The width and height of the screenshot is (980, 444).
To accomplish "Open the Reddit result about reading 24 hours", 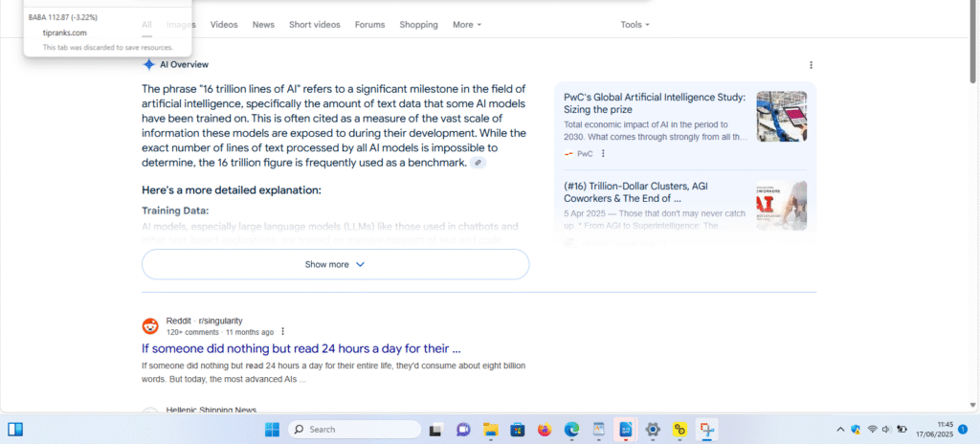I will 301,348.
